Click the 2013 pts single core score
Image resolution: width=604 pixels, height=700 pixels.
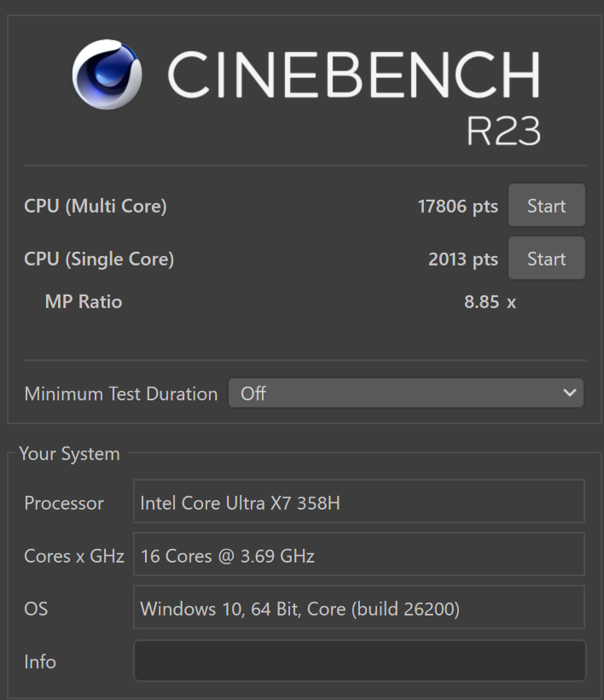click(462, 260)
